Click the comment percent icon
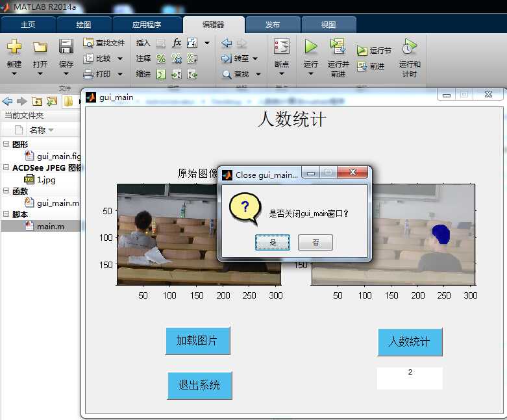507x420 pixels. pos(161,58)
